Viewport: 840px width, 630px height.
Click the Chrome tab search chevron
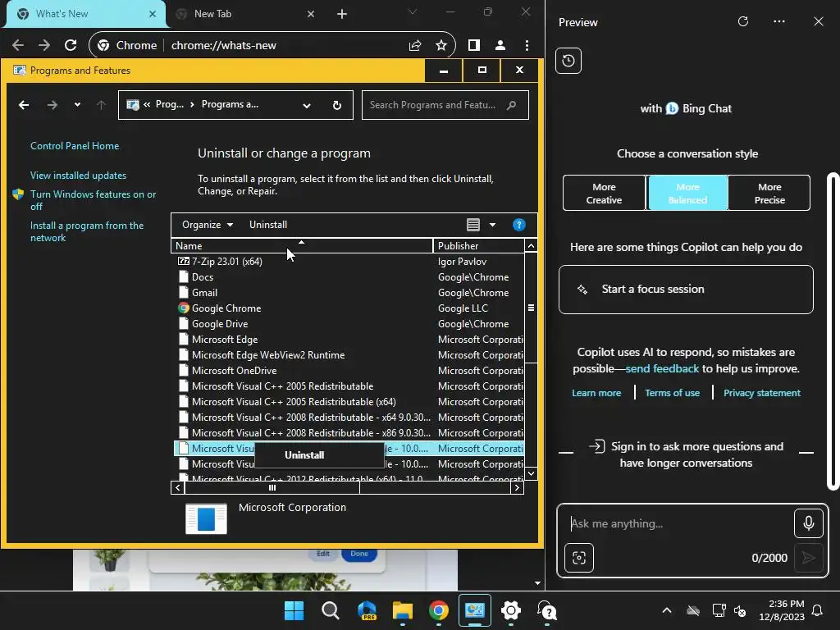click(x=412, y=11)
